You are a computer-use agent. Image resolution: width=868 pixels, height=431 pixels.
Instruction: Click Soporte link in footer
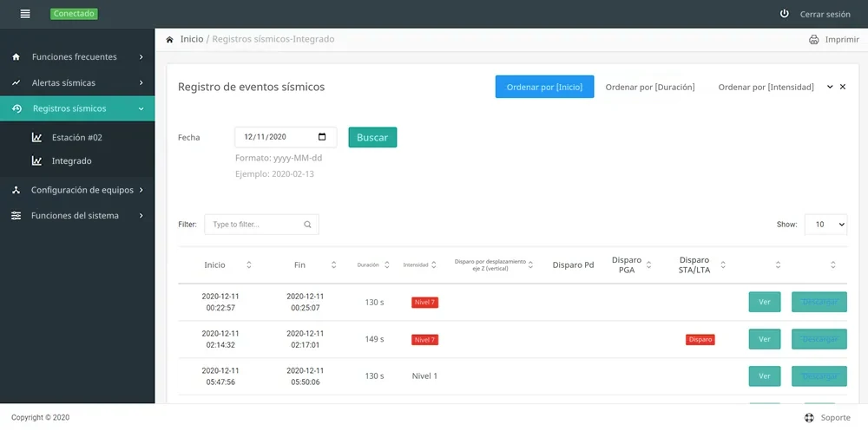pyautogui.click(x=835, y=418)
